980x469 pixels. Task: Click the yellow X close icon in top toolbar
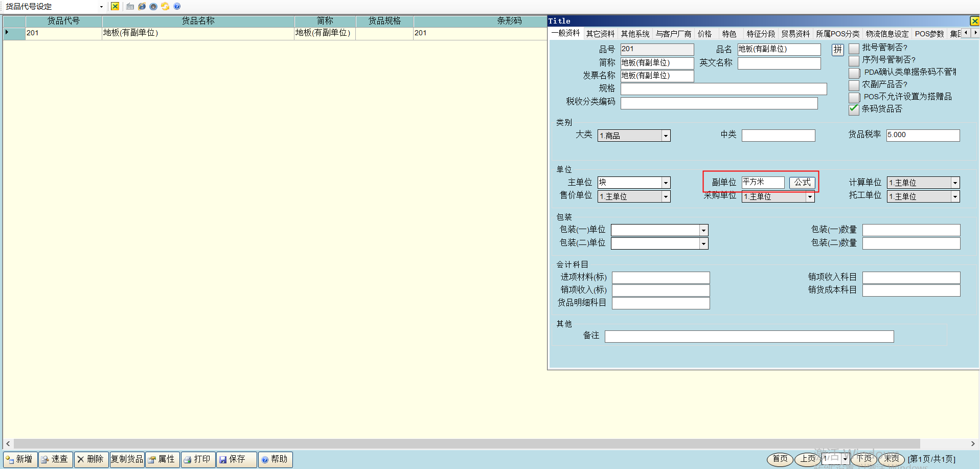coord(115,7)
